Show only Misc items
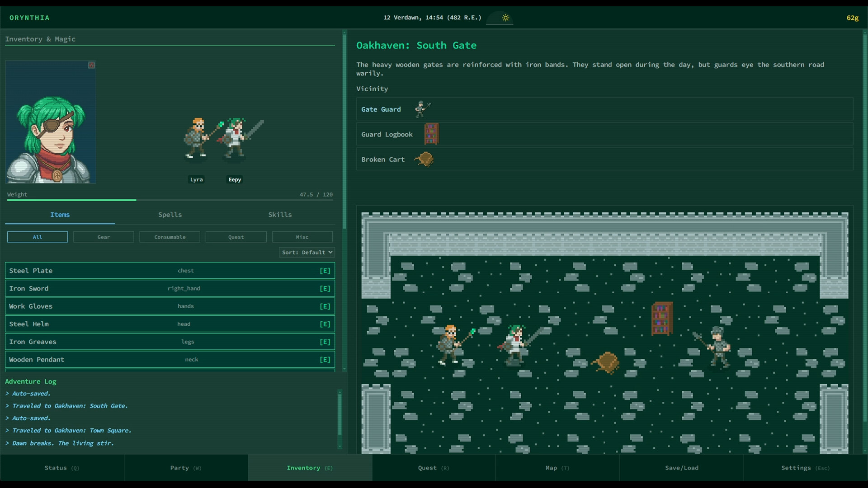Image resolution: width=868 pixels, height=488 pixels. (302, 237)
